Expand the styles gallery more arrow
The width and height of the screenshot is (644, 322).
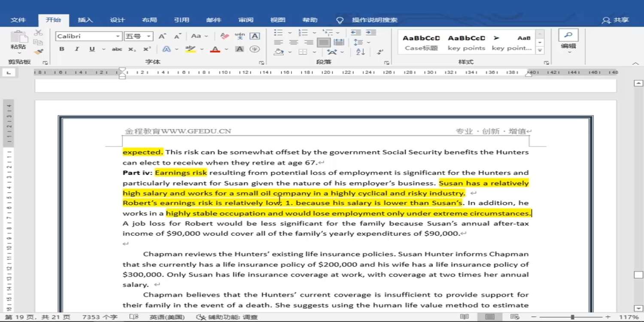point(540,51)
